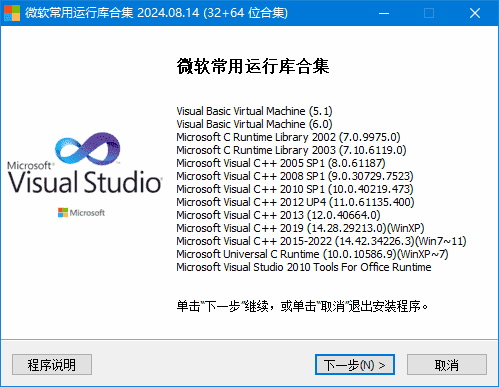Click Visual C++ 2010 SP1 entry
Image resolution: width=499 pixels, height=387 pixels.
pos(295,189)
